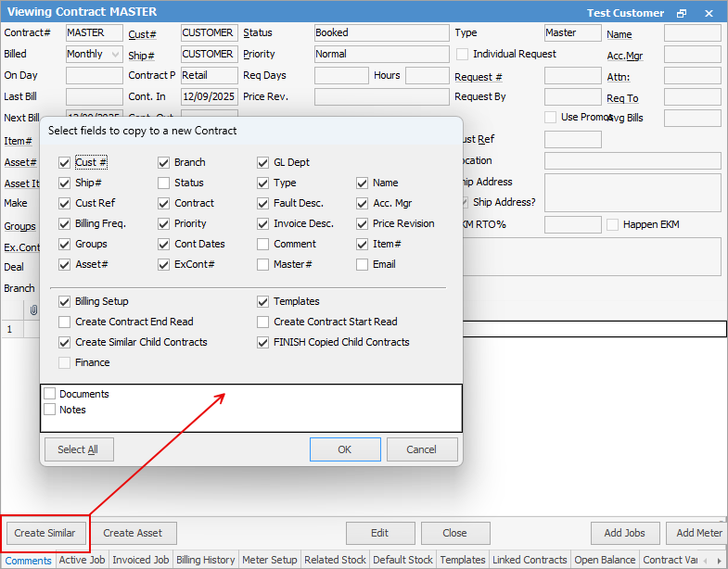Click the Contract# MASTER field
This screenshot has width=728, height=569.
tap(95, 33)
